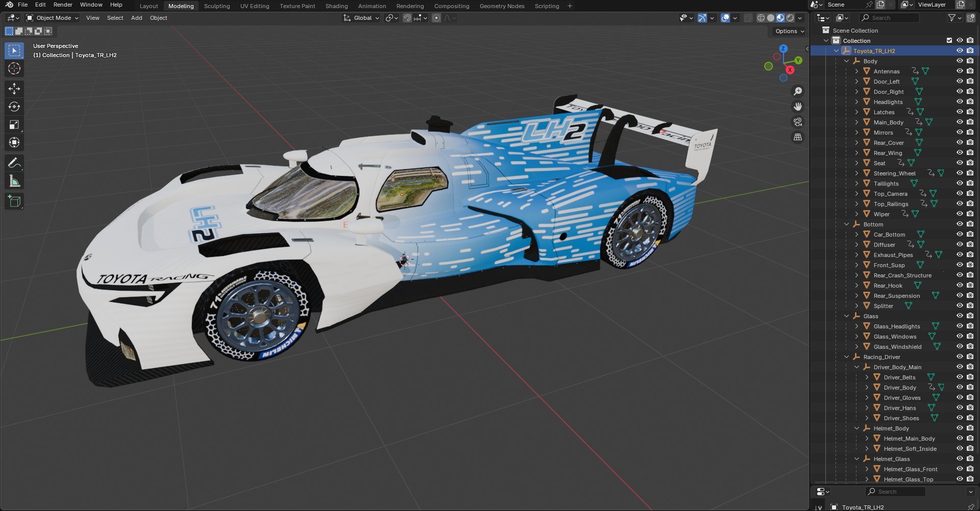Screen dimensions: 980x511
Task: Click the outliner editor type icon
Action: (x=823, y=18)
